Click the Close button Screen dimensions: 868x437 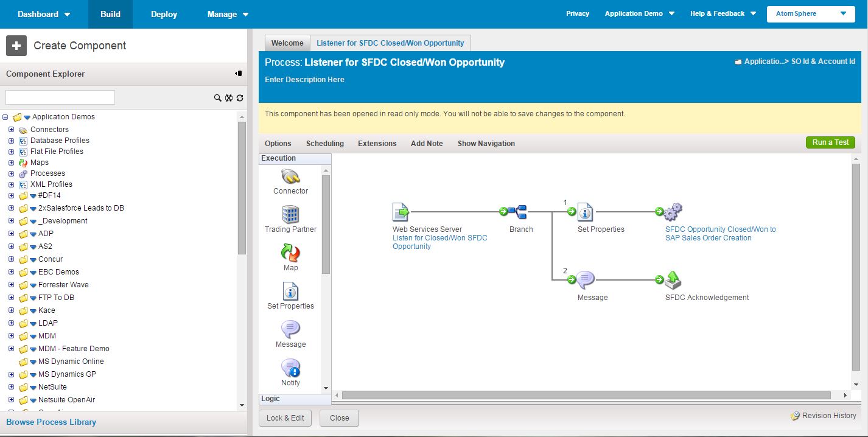tap(340, 418)
